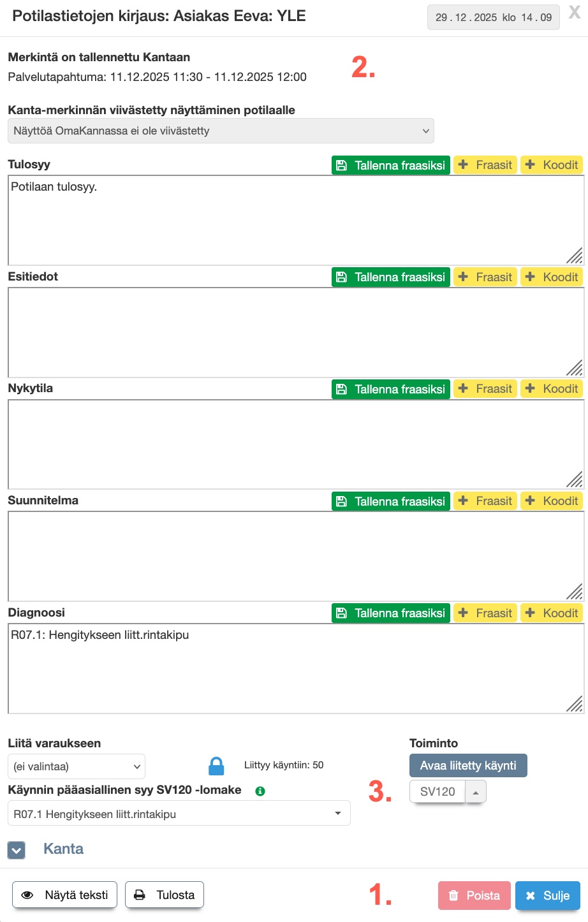Click the plus icon on Esitiedot Fraasit
The height and width of the screenshot is (922, 588).
point(464,277)
